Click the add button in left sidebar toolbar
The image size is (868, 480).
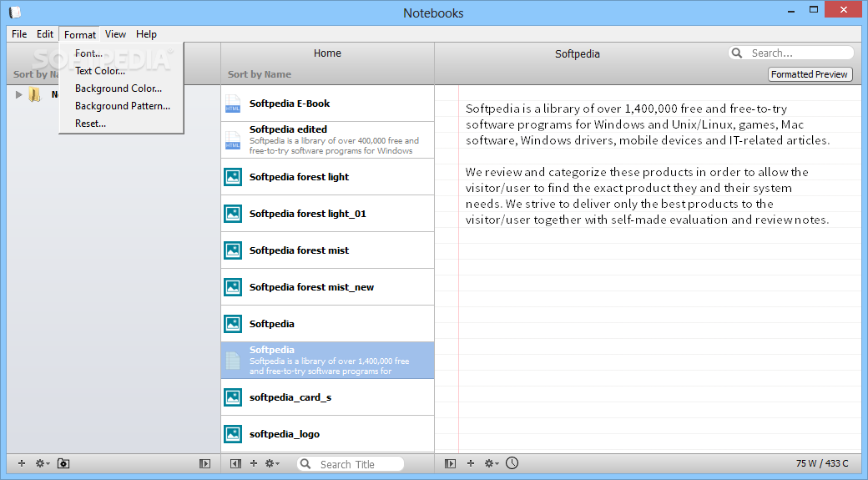click(22, 463)
